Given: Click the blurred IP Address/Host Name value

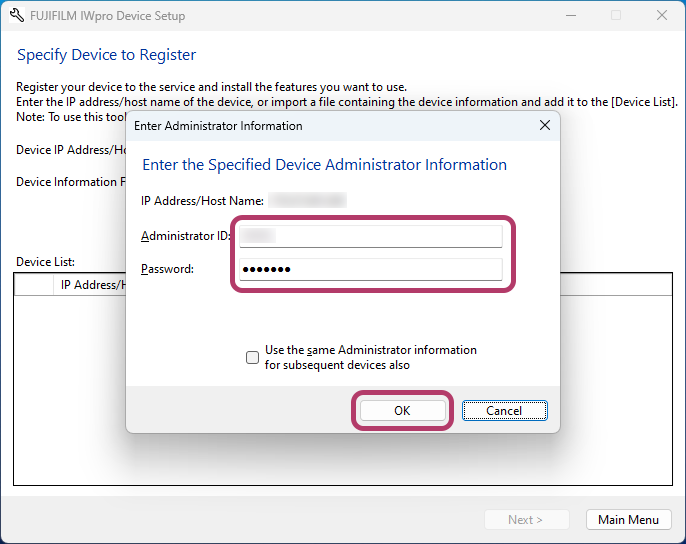Looking at the screenshot, I should (x=308, y=200).
